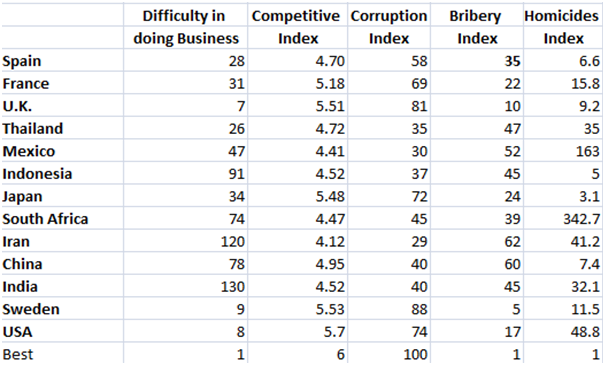
Task: Click the Best corruption value 100
Action: coord(389,353)
